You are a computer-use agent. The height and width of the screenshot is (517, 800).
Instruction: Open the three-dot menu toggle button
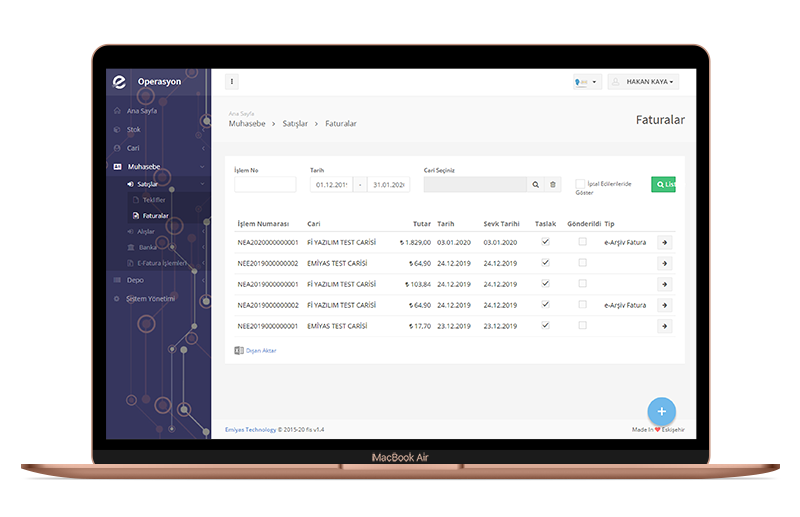pos(232,82)
